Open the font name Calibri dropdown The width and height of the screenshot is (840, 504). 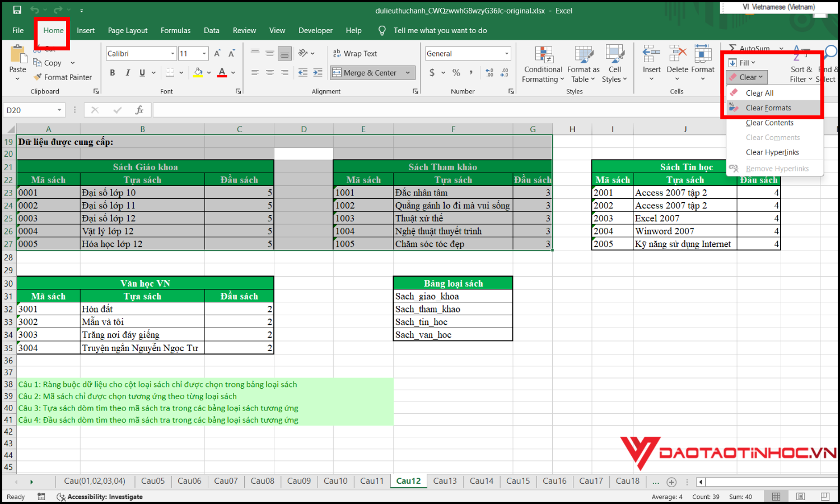(x=172, y=54)
